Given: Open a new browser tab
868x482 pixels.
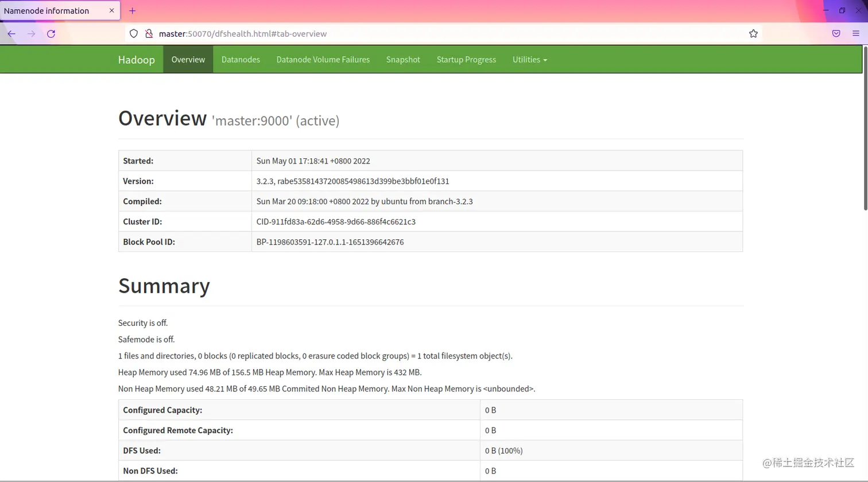Looking at the screenshot, I should tap(133, 11).
